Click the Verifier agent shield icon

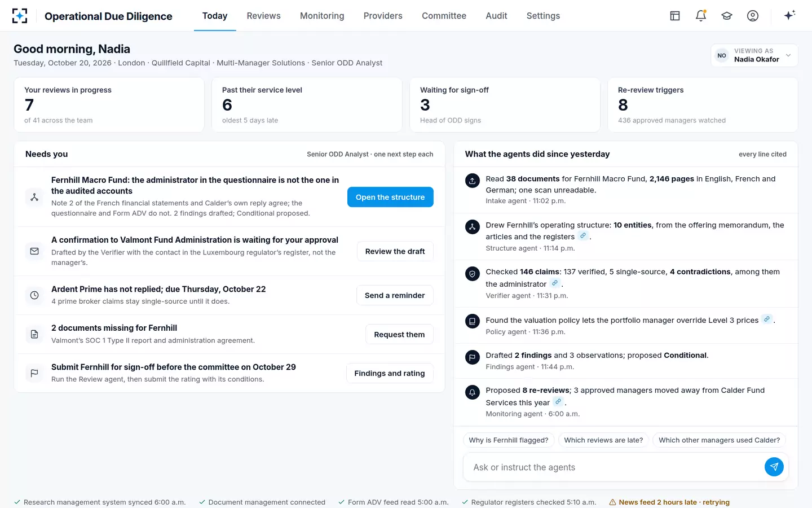472,274
